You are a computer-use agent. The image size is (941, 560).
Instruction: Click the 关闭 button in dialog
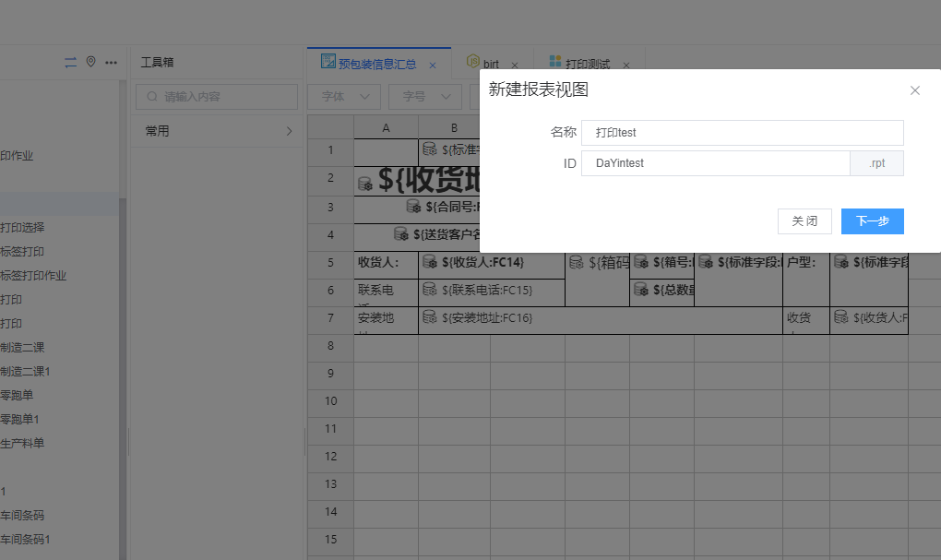[x=804, y=221]
